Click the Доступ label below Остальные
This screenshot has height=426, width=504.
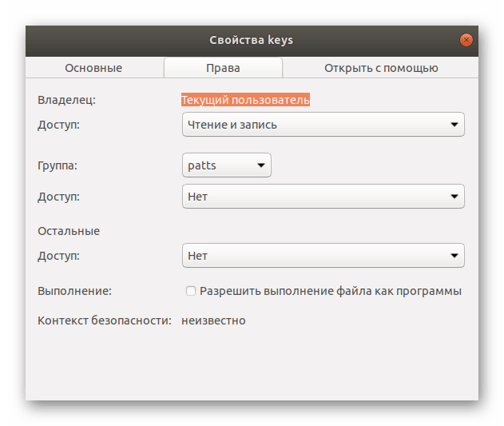point(59,256)
